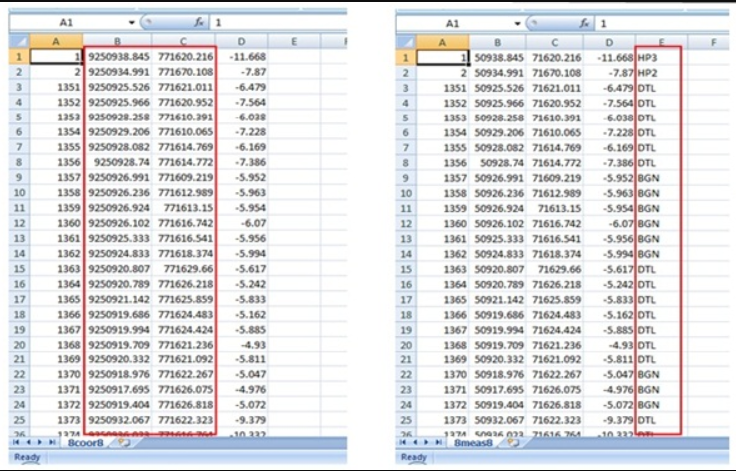This screenshot has height=471, width=736.
Task: Select row 10 header in 8coor8 window
Action: point(19,193)
